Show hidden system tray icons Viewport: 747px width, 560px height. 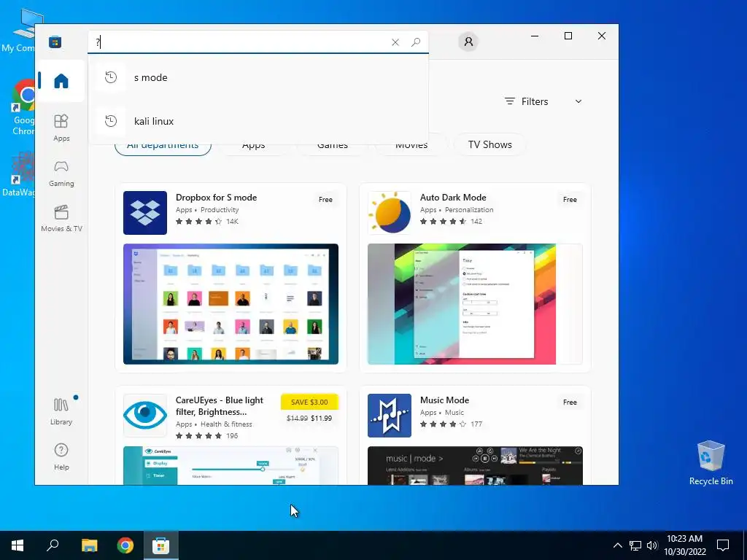click(x=617, y=545)
